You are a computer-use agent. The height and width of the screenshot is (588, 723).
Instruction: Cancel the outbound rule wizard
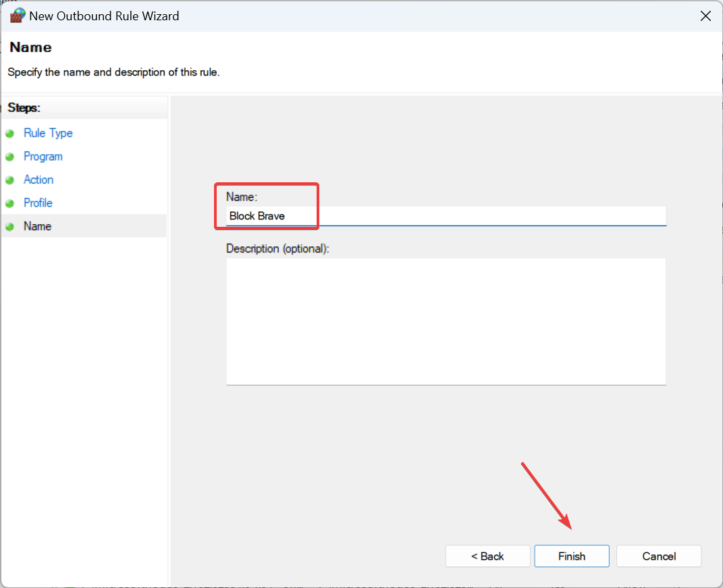point(659,556)
